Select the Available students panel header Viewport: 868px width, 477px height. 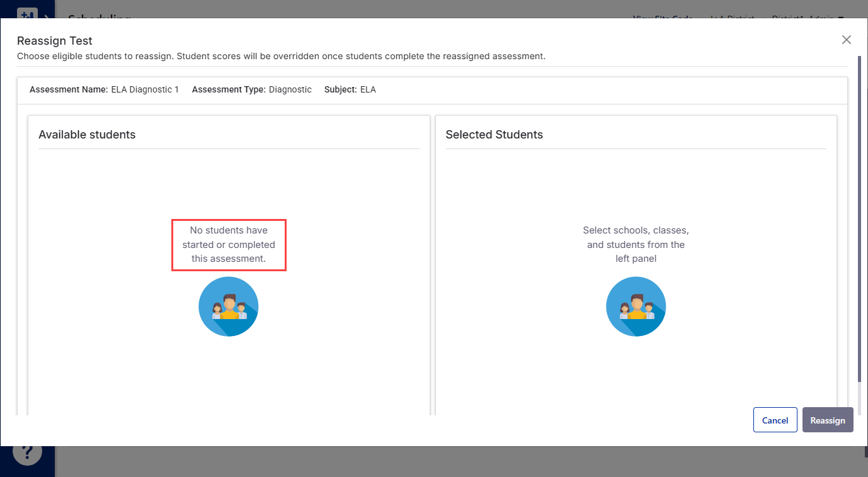click(87, 134)
